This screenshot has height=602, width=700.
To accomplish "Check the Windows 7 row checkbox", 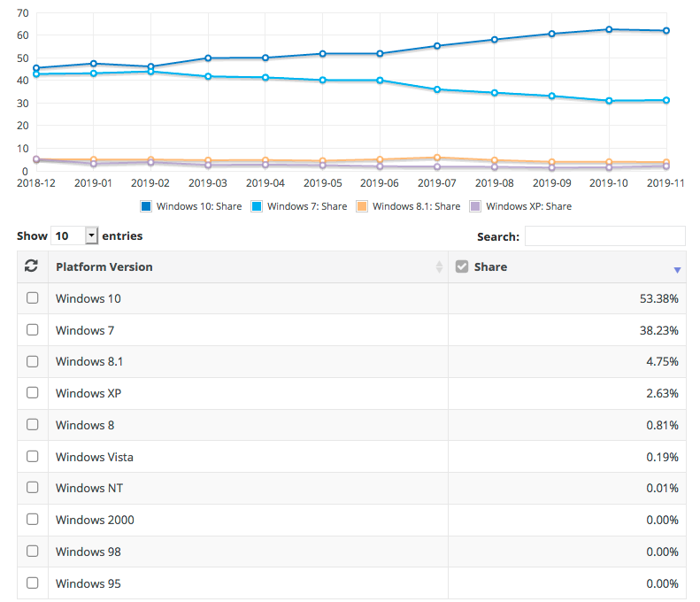I will click(x=32, y=329).
